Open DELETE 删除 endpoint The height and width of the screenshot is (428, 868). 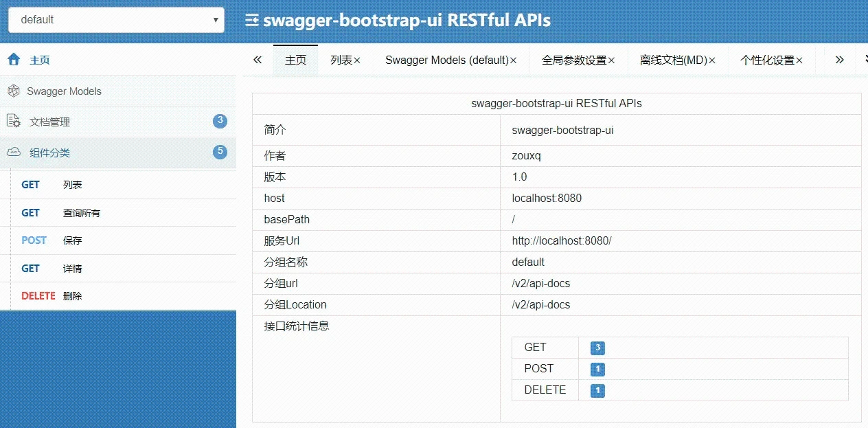tap(124, 296)
